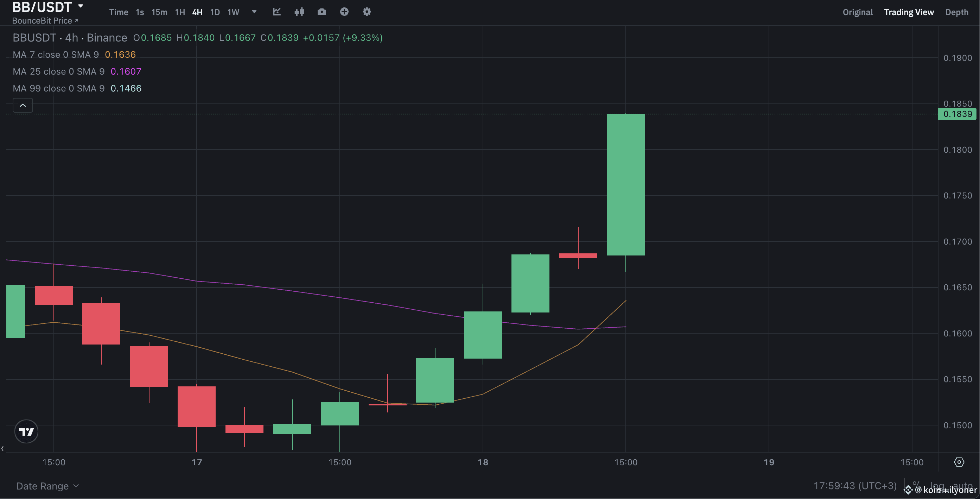Switch to the Depth view
This screenshot has height=499, width=980.
pos(957,12)
